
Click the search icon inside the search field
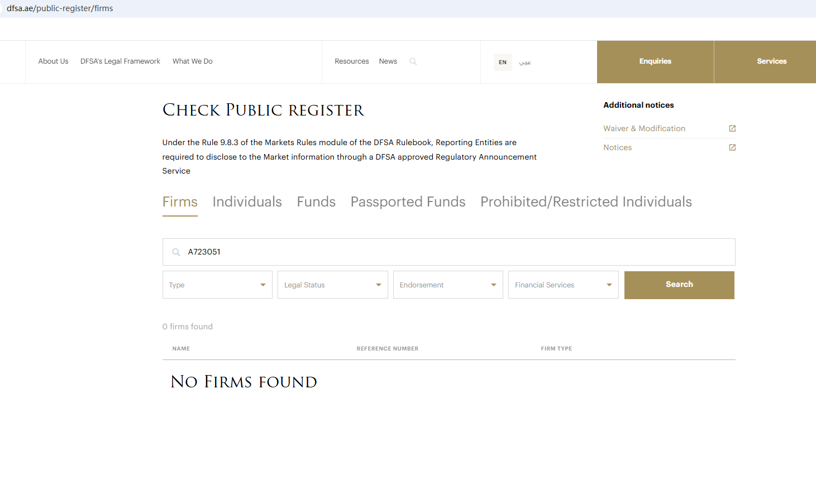(x=176, y=252)
